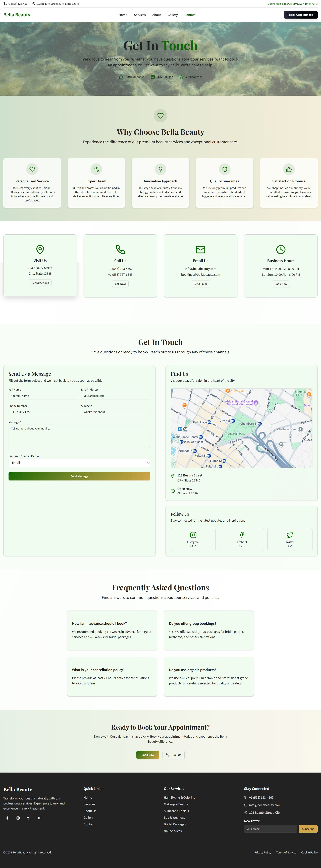Click the 5-Star Service star icon

(182, 77)
